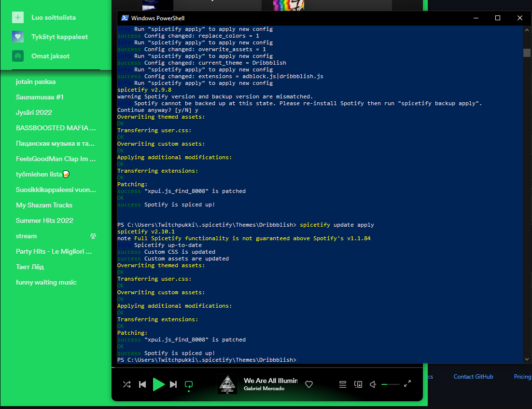Open the play queue
This screenshot has height=409, width=532.
(x=342, y=384)
